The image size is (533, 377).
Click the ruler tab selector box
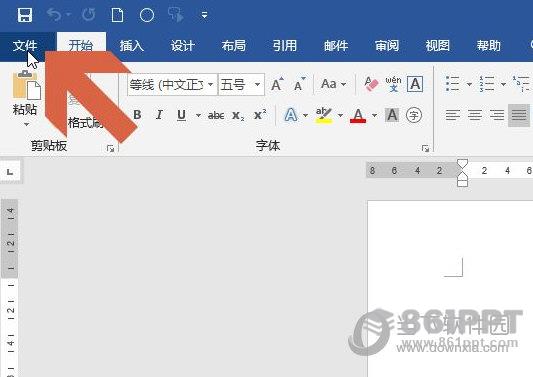pos(11,172)
